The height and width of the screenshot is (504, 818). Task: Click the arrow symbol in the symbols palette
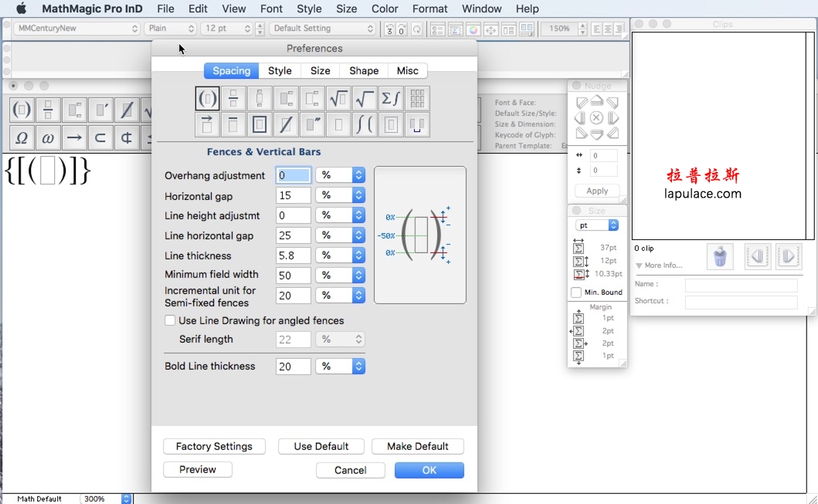pyautogui.click(x=75, y=137)
